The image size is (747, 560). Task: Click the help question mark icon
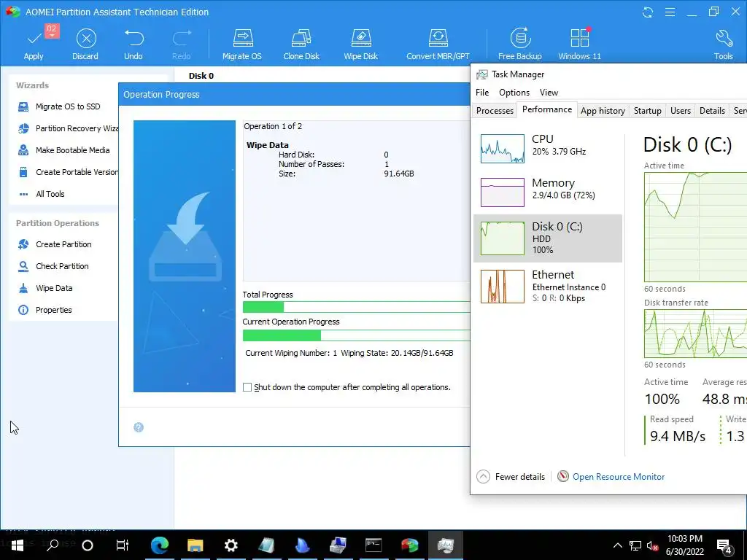click(x=139, y=427)
